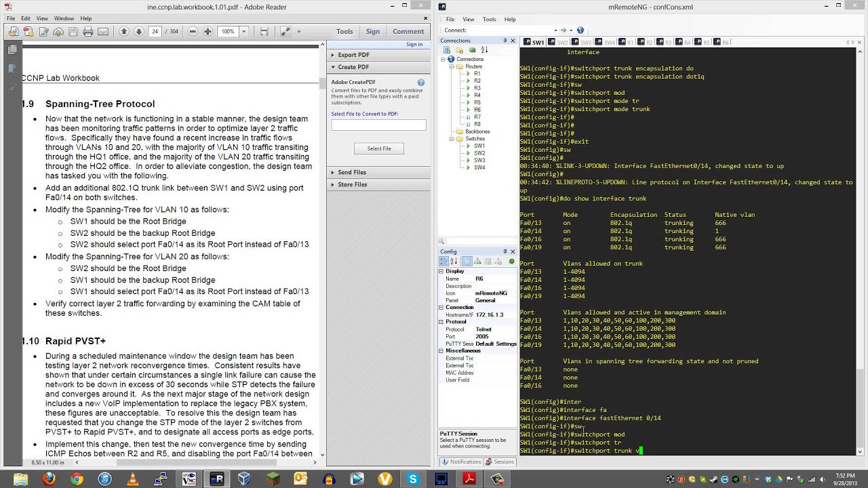Image resolution: width=868 pixels, height=488 pixels.
Task: Open the bookmarks side panel icon
Action: point(12,68)
